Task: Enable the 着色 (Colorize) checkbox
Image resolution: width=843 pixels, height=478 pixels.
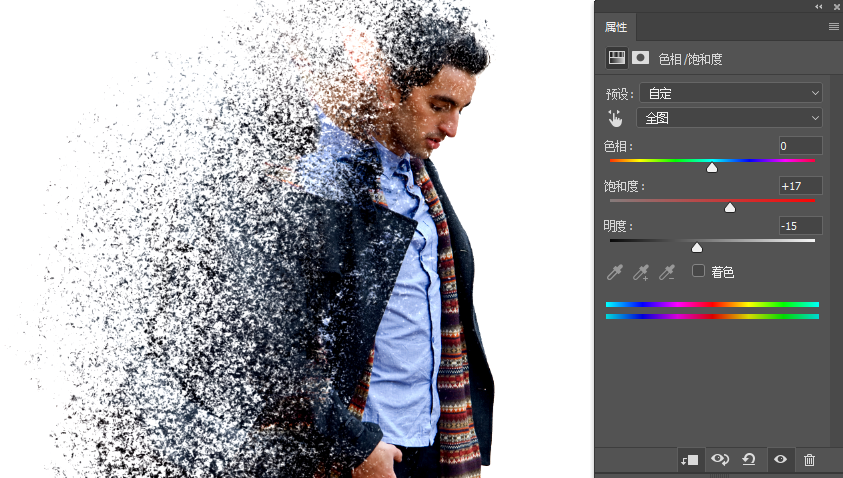Action: click(698, 270)
